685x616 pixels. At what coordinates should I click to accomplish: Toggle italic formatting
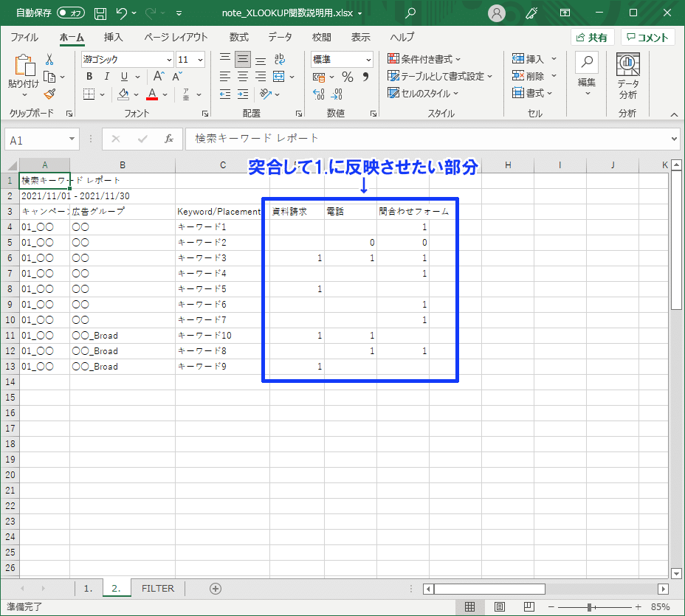click(106, 77)
